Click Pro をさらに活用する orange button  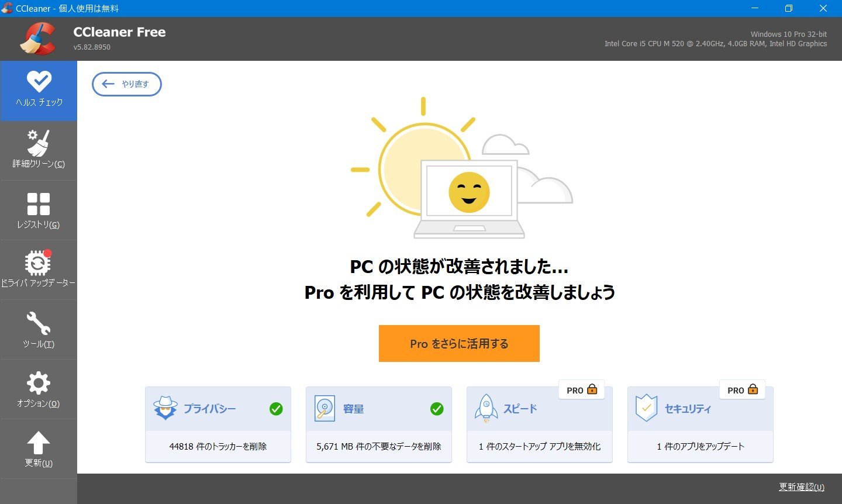tap(459, 344)
